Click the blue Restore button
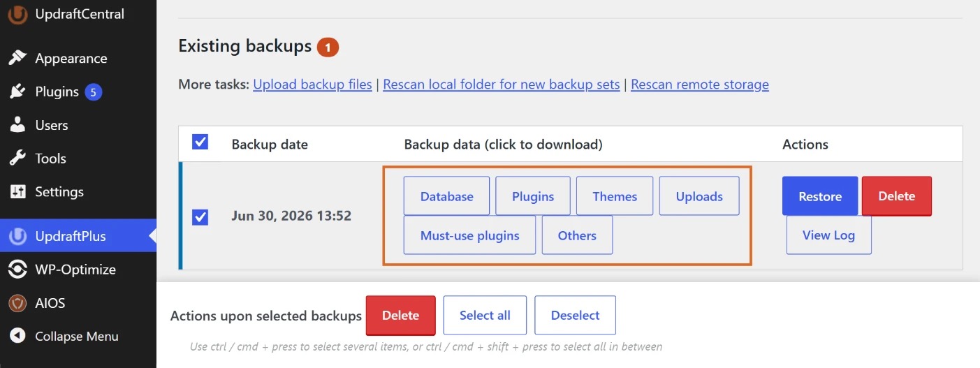 [x=820, y=196]
